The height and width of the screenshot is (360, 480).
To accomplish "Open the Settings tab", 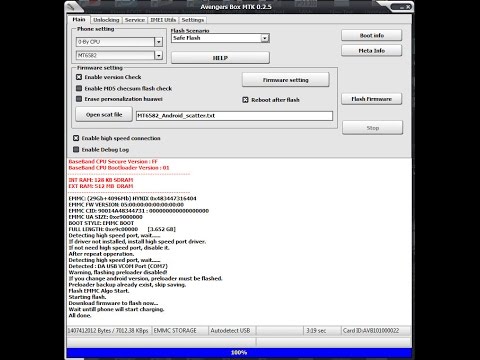I will [192, 20].
